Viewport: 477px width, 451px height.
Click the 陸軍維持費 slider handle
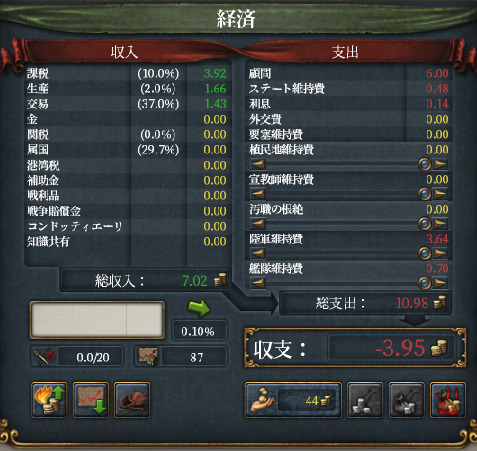point(424,253)
